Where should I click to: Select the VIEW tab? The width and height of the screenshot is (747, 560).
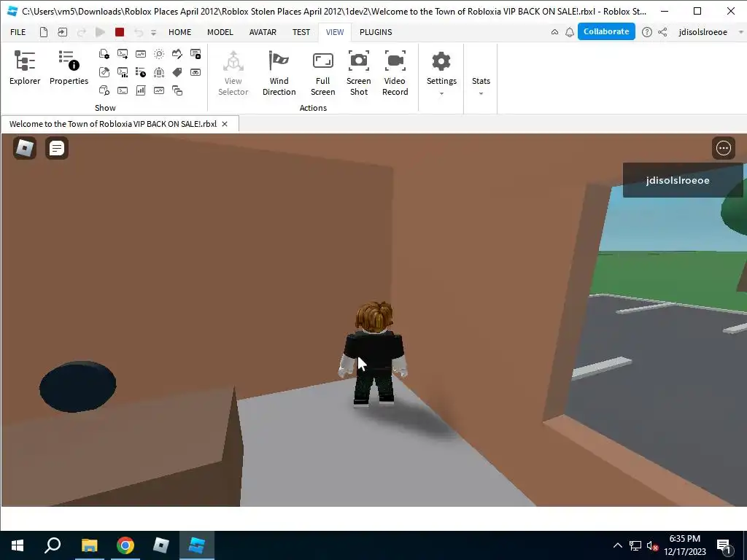[x=334, y=32]
